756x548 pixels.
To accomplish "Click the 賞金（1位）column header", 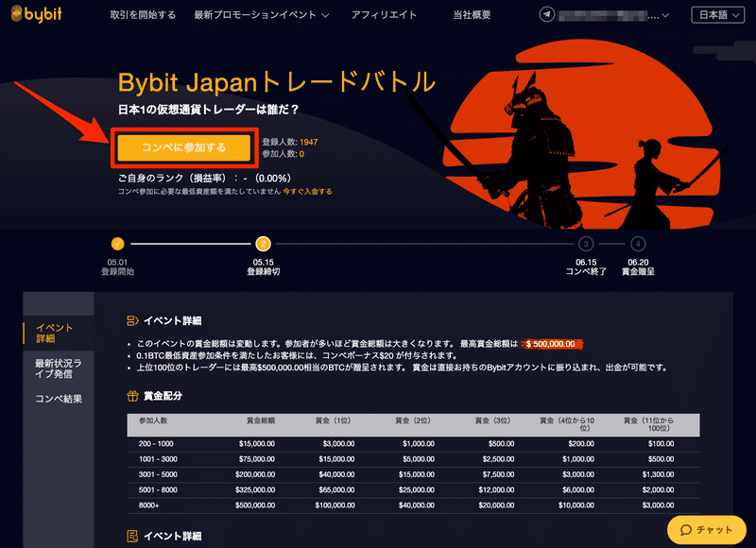I will pos(334,420).
